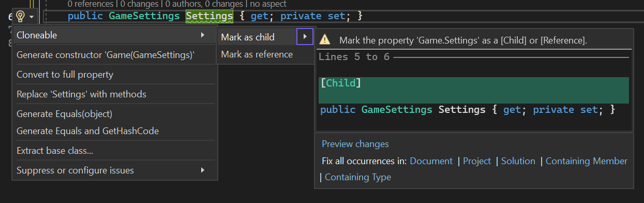644x203 pixels.
Task: Click the lightbulb quick actions icon
Action: (x=21, y=17)
